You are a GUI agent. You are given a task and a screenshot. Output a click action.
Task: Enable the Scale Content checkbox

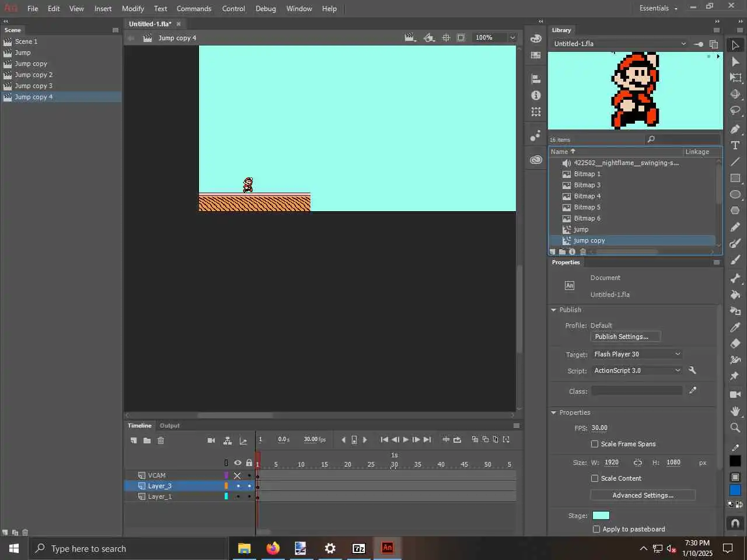[x=595, y=478]
